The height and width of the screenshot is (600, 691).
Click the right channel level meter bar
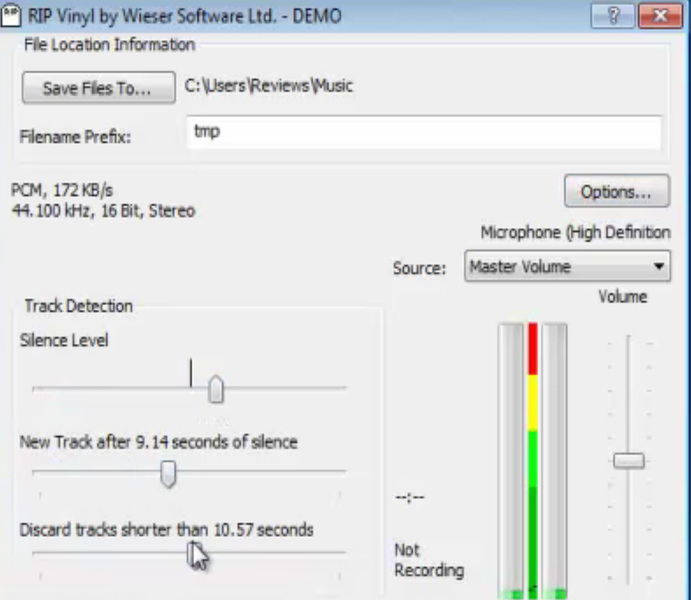pyautogui.click(x=554, y=460)
